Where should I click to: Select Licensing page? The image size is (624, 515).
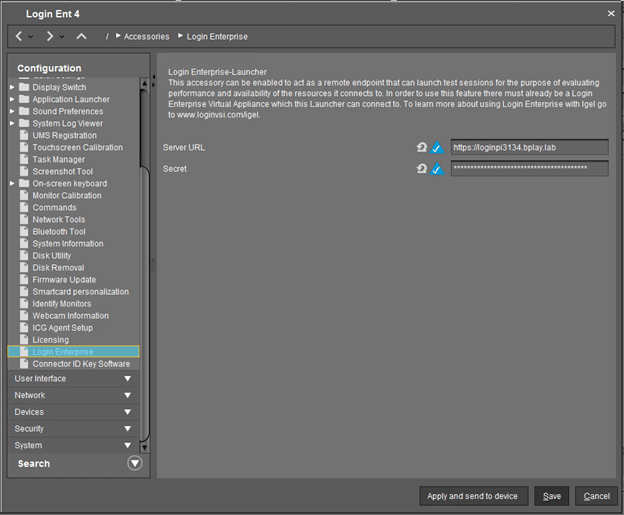click(51, 340)
